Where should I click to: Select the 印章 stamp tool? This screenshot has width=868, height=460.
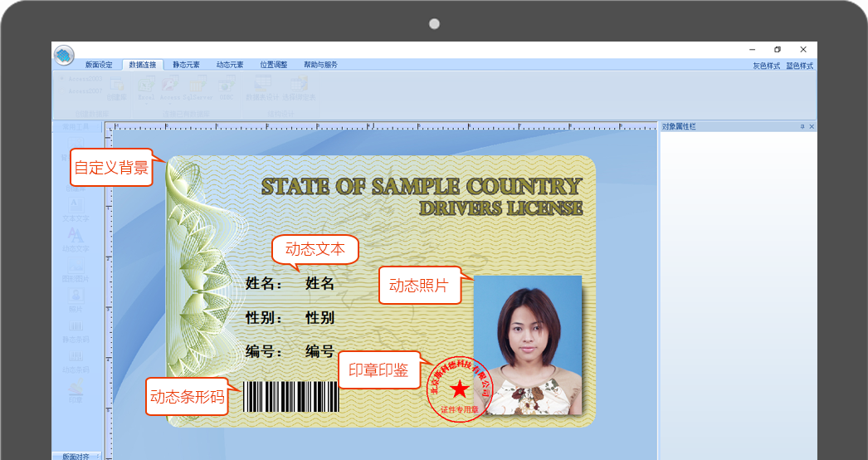point(76,391)
